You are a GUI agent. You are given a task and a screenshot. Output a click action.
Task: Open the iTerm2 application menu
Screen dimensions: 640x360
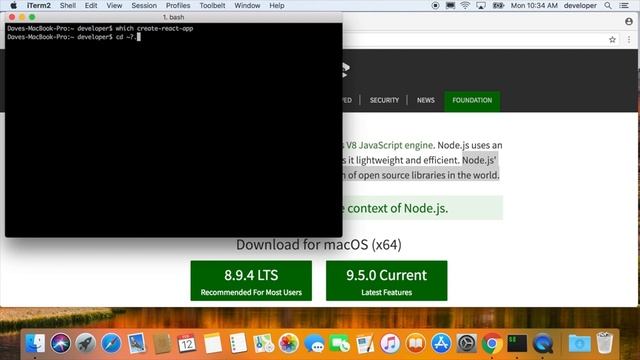point(39,5)
